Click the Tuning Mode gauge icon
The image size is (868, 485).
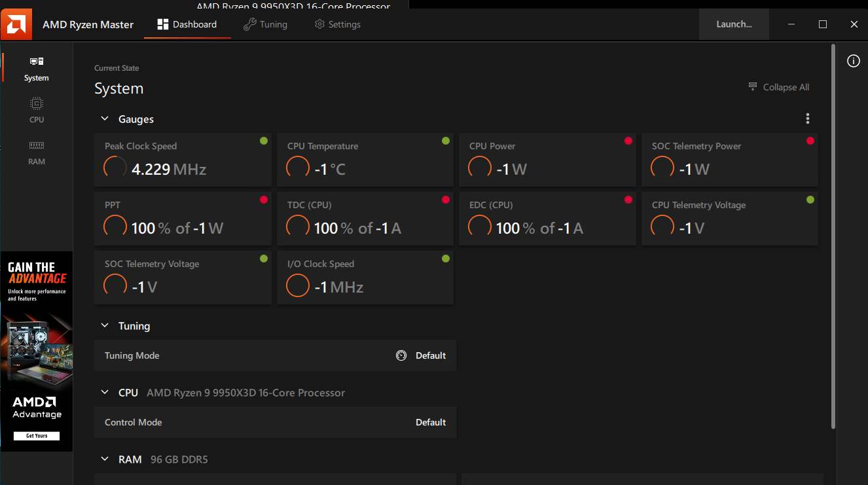[x=401, y=355]
